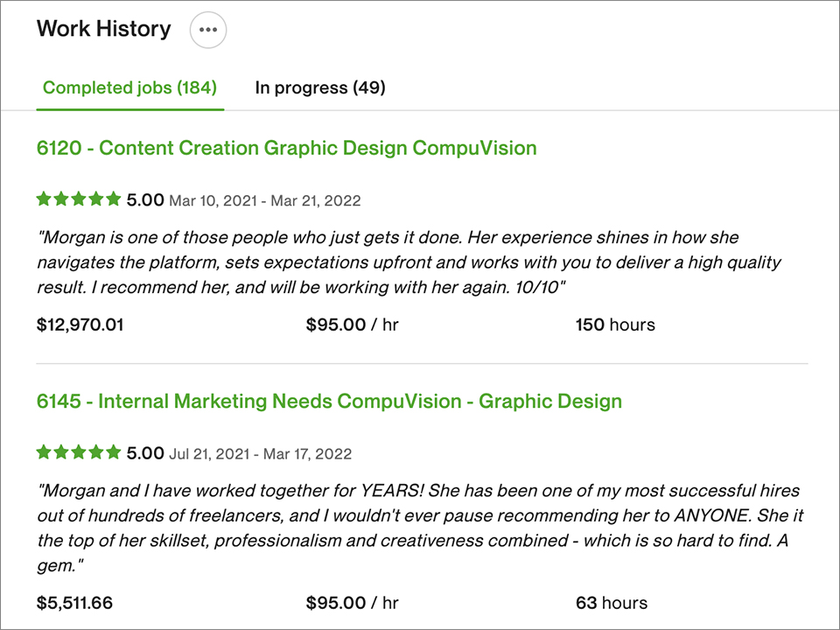Viewport: 840px width, 630px height.
Task: Click the first star of the 6145 job rating
Action: (44, 452)
